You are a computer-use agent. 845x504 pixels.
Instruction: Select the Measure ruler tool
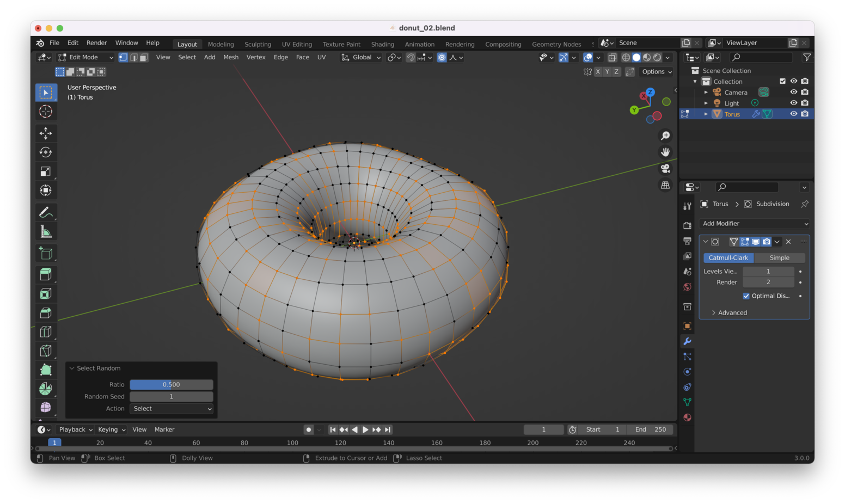pos(46,232)
